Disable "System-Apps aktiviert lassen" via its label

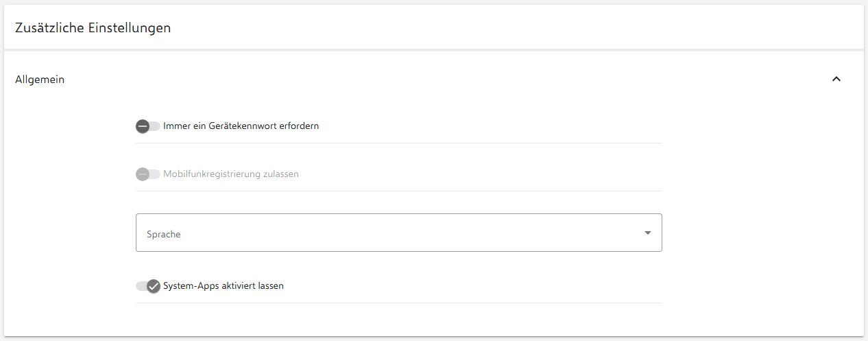point(223,286)
